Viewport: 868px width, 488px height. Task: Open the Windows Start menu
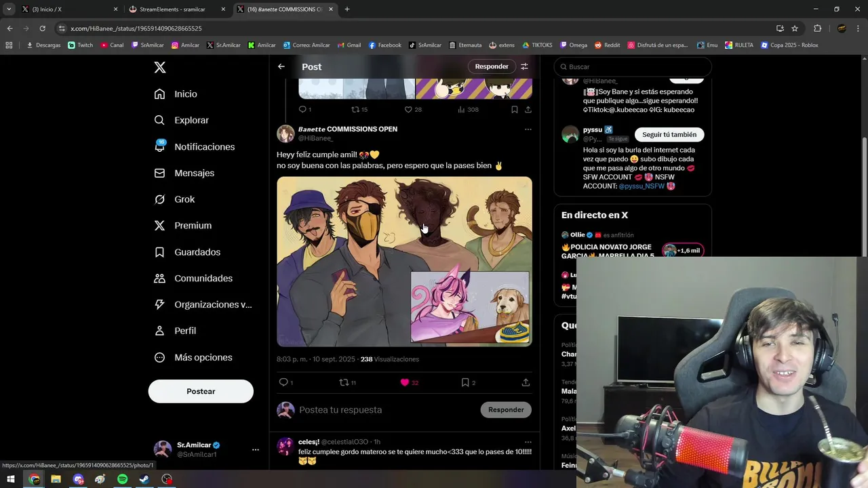pos(11,479)
